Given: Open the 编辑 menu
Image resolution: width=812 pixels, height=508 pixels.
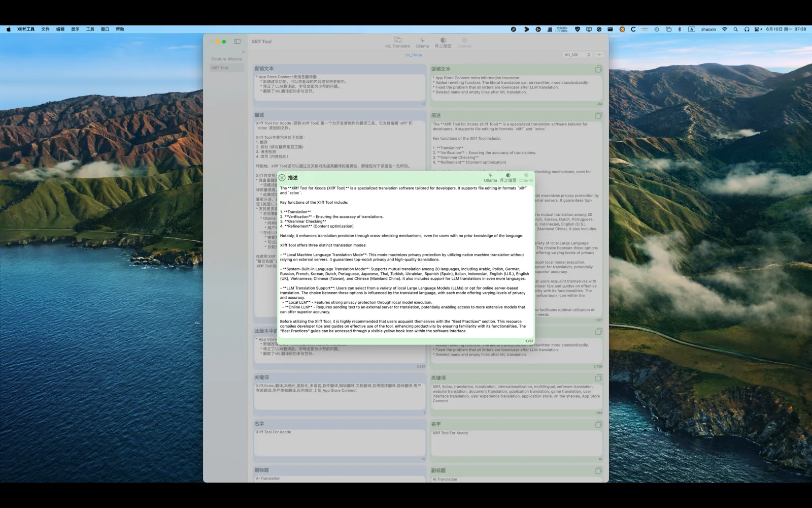Looking at the screenshot, I should (60, 29).
